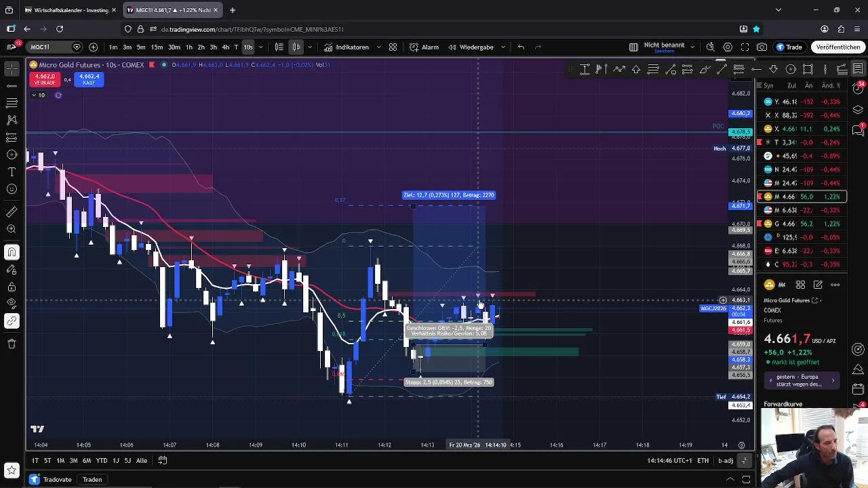Open the quick search icon
The image size is (868, 488).
point(710,47)
